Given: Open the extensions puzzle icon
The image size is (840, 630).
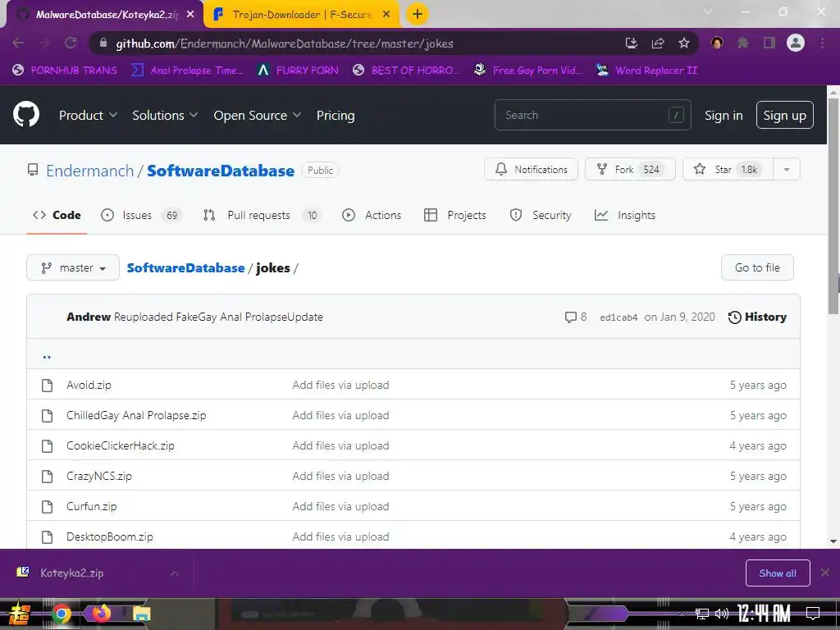Looking at the screenshot, I should click(x=743, y=43).
